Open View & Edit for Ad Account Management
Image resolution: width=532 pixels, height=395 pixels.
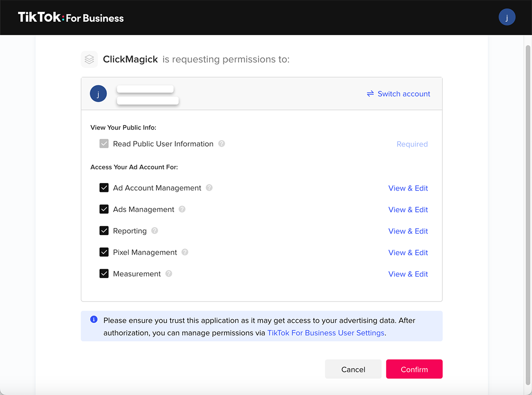[x=408, y=188]
